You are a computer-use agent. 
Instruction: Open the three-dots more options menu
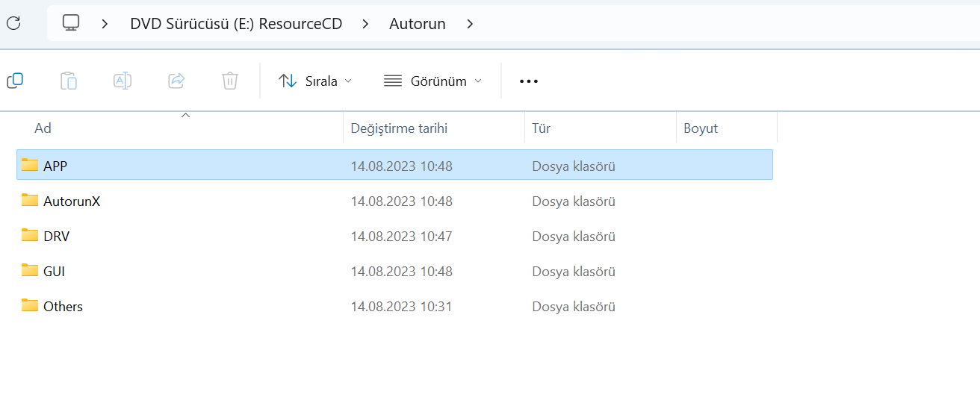[x=529, y=81]
